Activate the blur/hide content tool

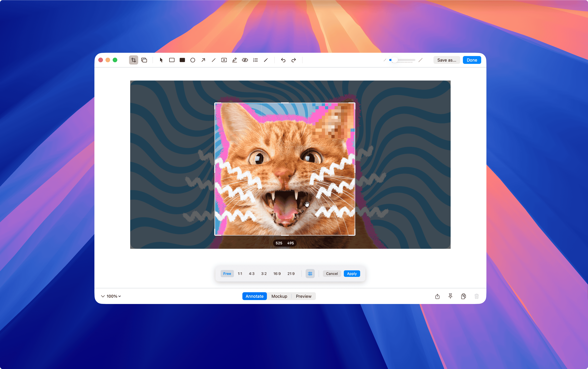245,60
